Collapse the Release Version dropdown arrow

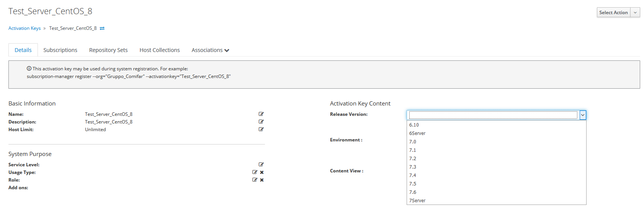pos(582,115)
